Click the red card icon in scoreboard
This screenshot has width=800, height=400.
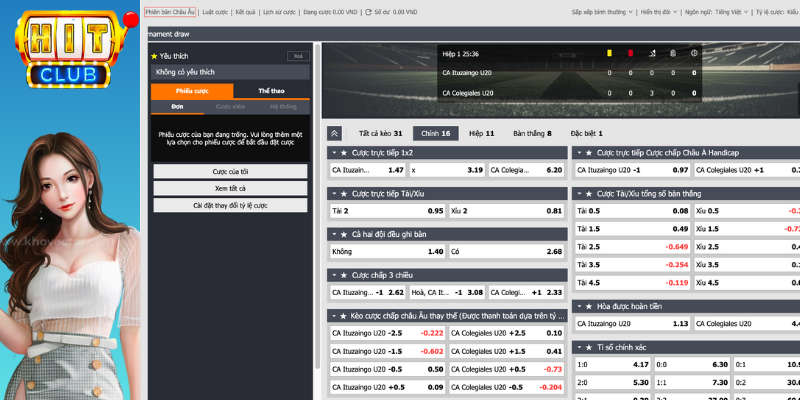[x=630, y=53]
